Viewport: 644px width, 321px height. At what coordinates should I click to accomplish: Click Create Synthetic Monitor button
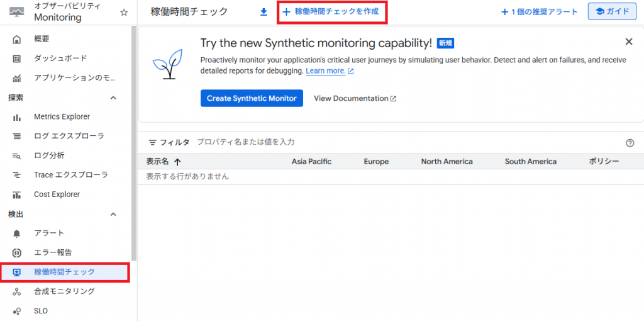click(x=252, y=98)
